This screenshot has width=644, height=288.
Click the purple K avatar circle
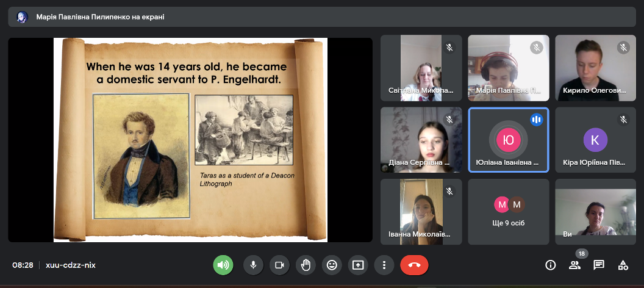coord(595,140)
